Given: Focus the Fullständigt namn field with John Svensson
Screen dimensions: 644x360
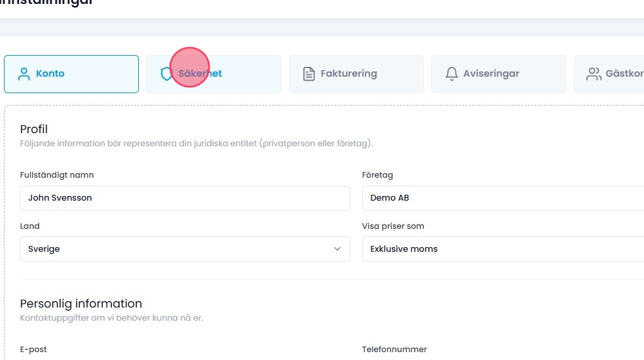Looking at the screenshot, I should [x=185, y=198].
